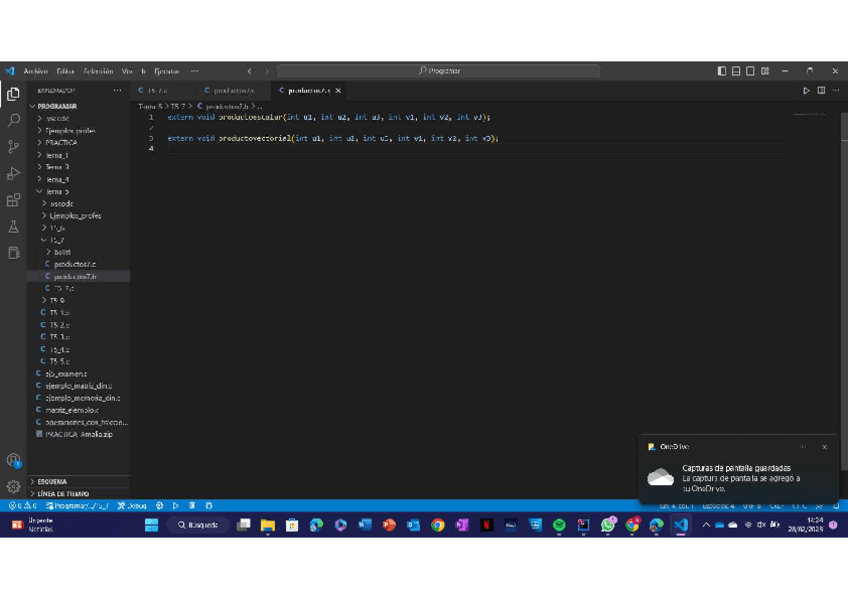Open the Extensions view

pos(13,201)
